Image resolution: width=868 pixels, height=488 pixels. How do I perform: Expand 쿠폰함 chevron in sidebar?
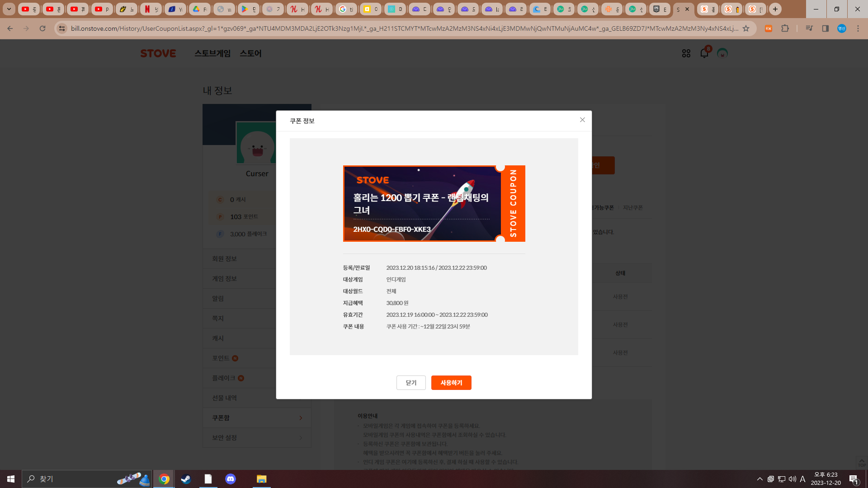tap(301, 418)
